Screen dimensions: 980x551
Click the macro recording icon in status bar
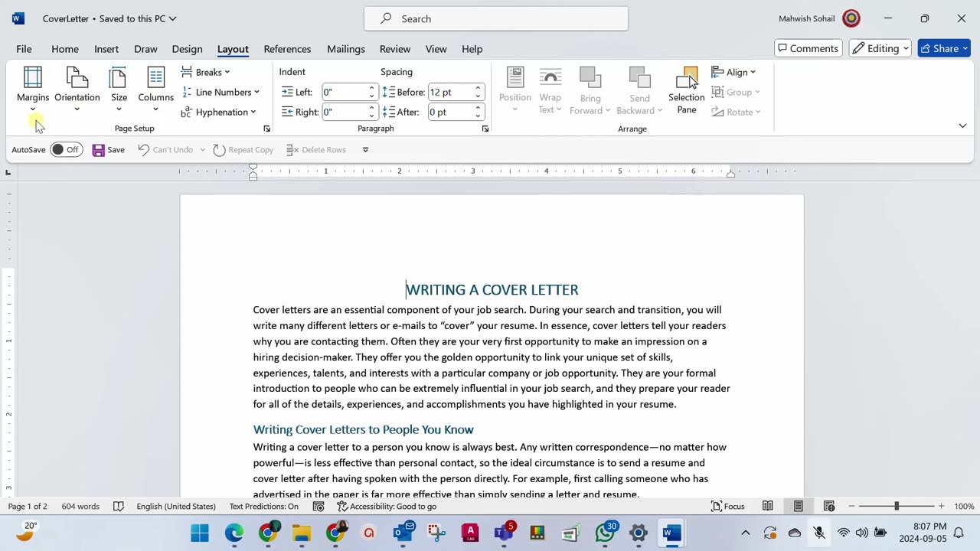318,506
